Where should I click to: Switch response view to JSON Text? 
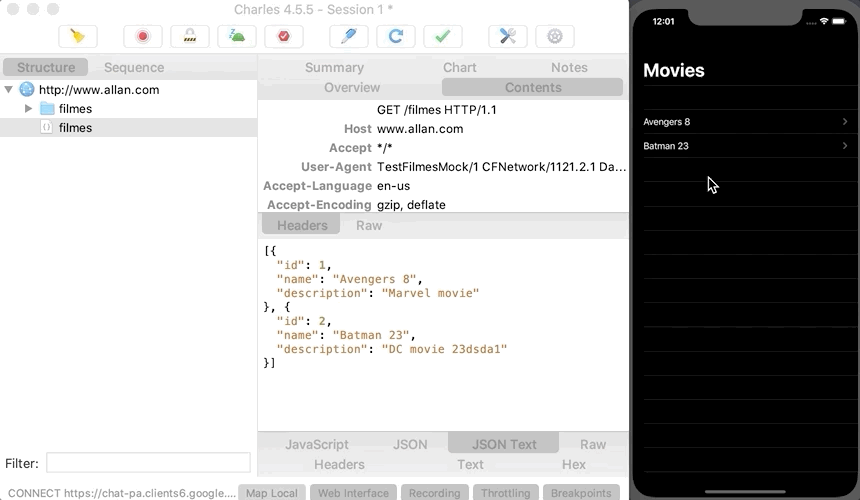503,444
